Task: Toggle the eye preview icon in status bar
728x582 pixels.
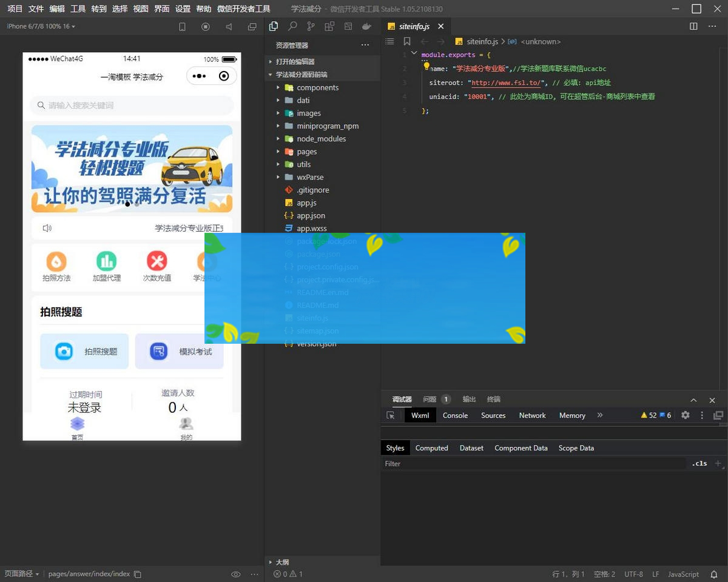Action: [235, 574]
